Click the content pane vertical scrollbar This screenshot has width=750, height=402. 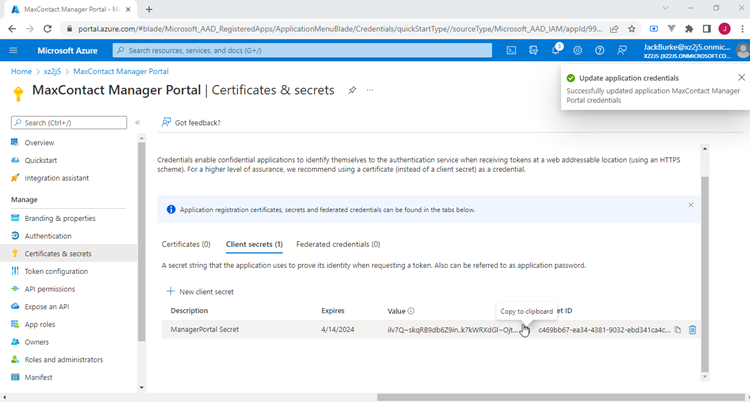pyautogui.click(x=705, y=273)
